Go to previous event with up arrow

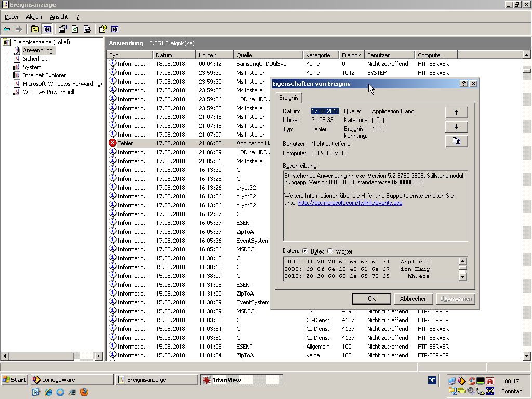tap(456, 112)
